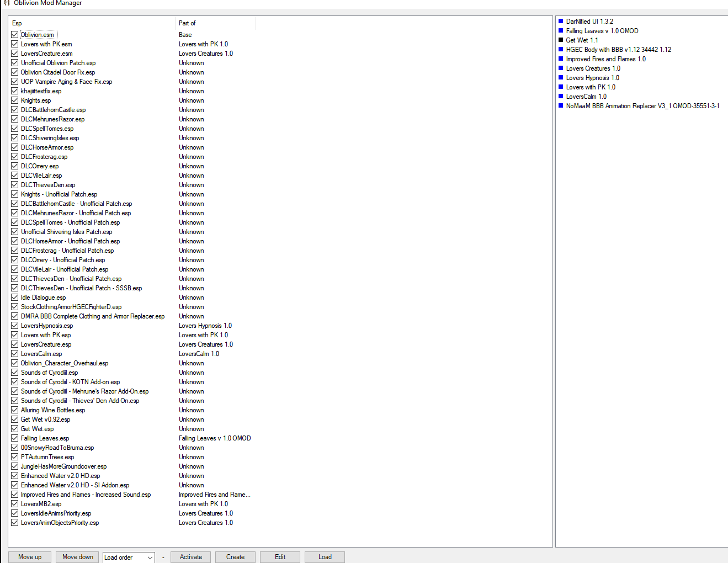Disable Knights.esp plugin checkbox
728x563 pixels.
(15, 100)
